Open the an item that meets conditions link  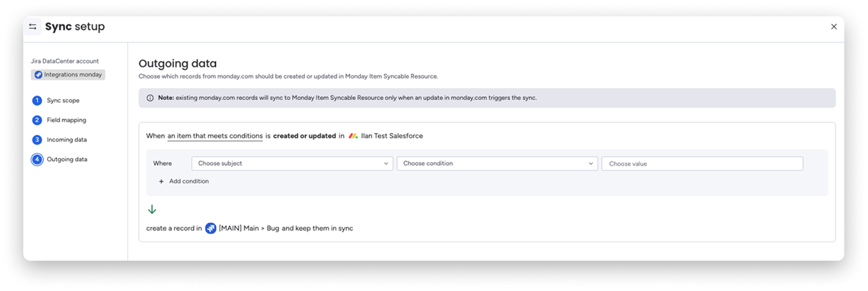pos(215,136)
